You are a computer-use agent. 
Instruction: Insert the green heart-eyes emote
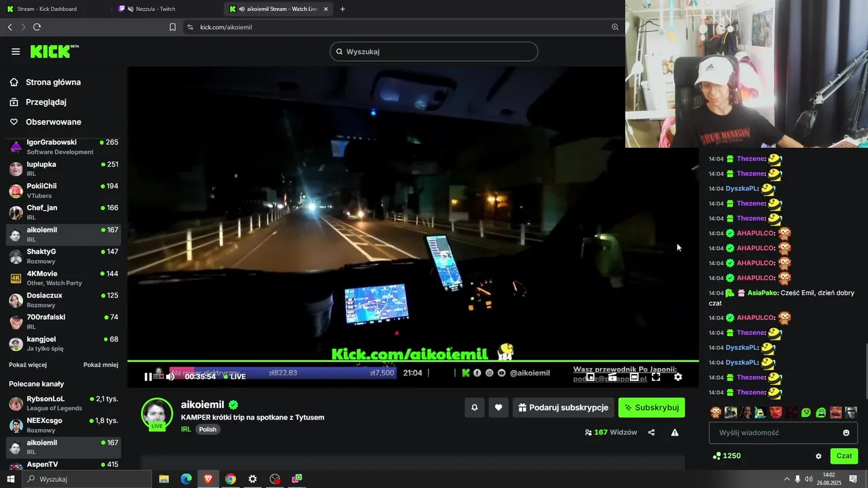click(x=806, y=412)
